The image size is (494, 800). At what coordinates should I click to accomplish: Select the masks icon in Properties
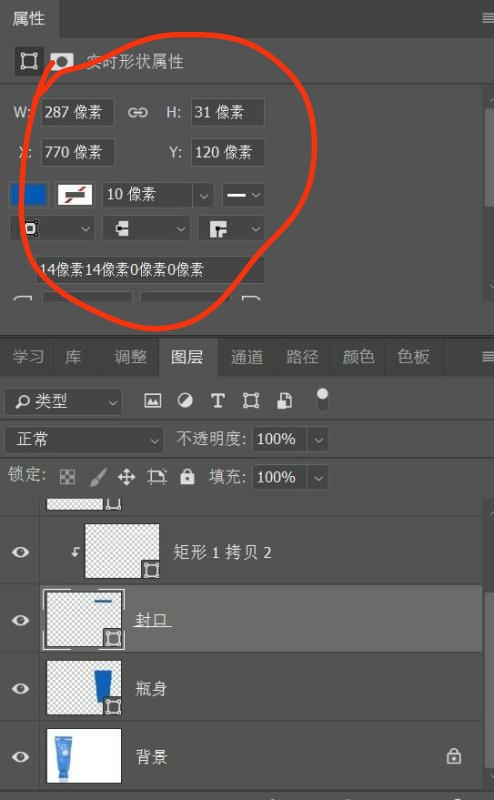(62, 62)
